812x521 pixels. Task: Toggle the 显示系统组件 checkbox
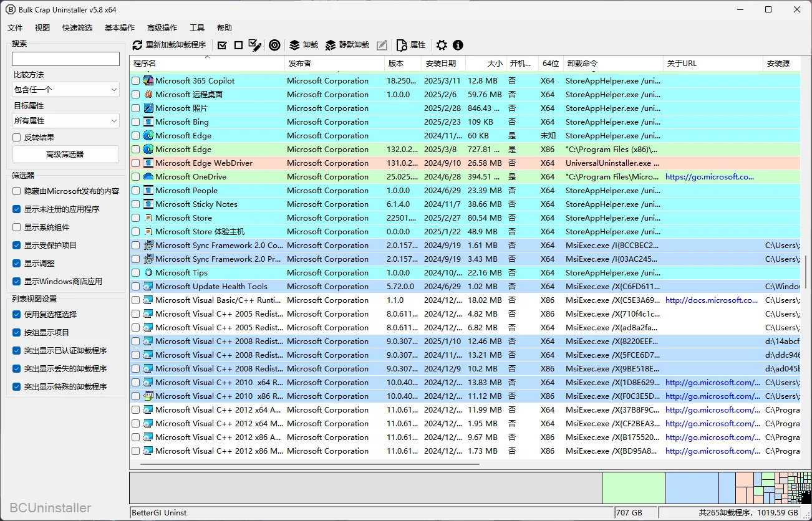pos(17,227)
